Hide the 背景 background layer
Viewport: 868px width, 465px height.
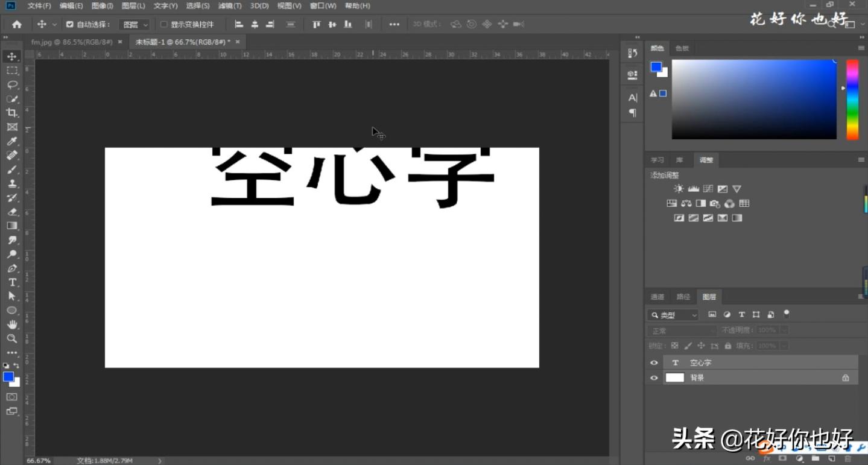[x=654, y=377]
